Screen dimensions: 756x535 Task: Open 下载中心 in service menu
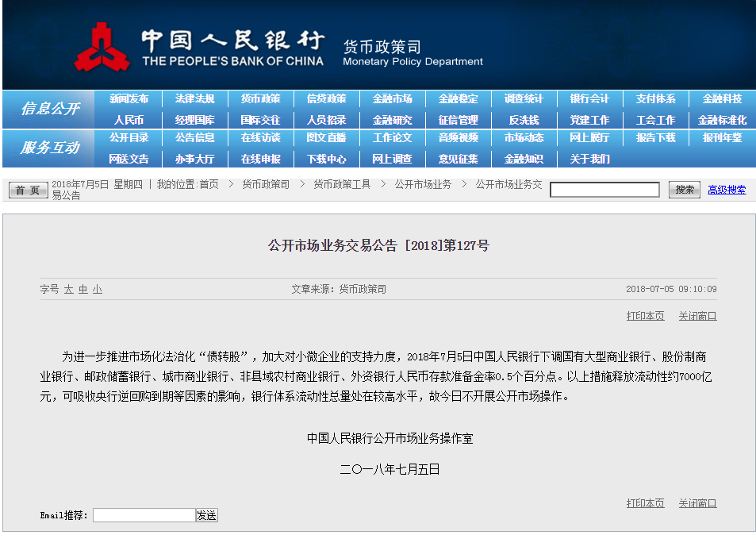(x=326, y=159)
